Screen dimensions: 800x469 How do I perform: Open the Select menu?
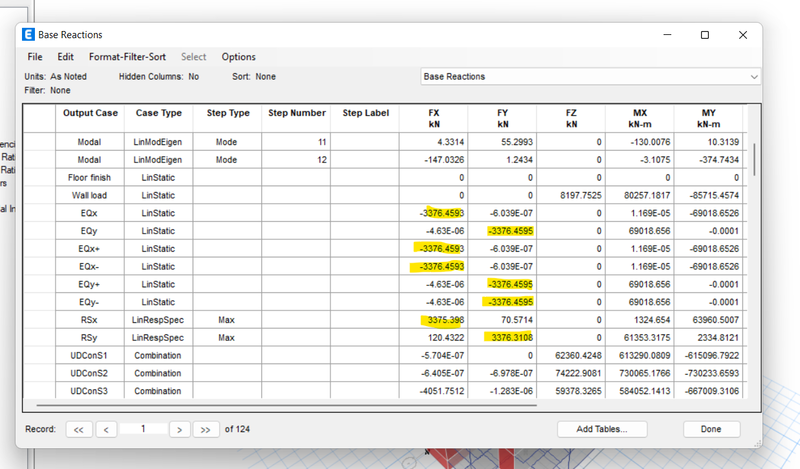pos(193,57)
